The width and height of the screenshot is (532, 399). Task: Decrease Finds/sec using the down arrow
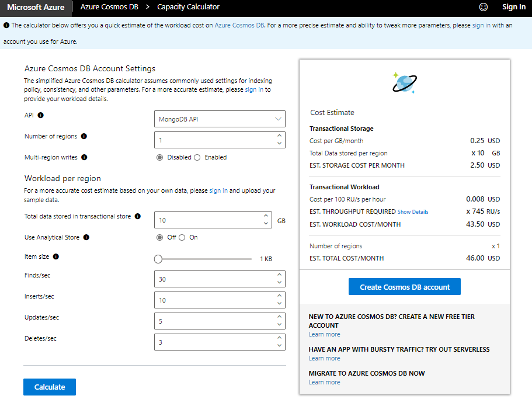(279, 283)
